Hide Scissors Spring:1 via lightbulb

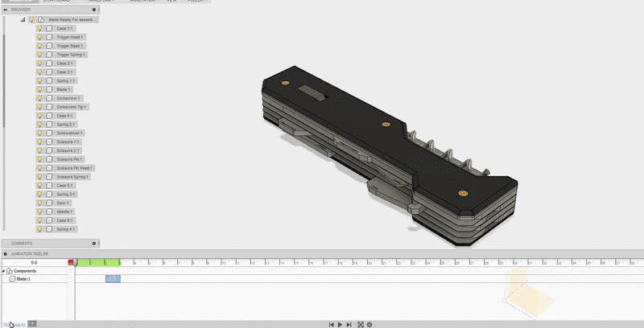[39, 177]
